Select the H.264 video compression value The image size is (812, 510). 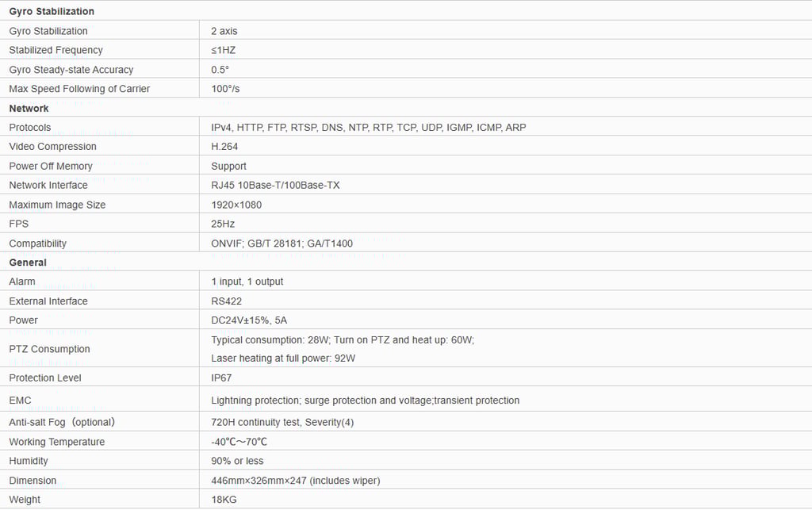click(x=224, y=147)
